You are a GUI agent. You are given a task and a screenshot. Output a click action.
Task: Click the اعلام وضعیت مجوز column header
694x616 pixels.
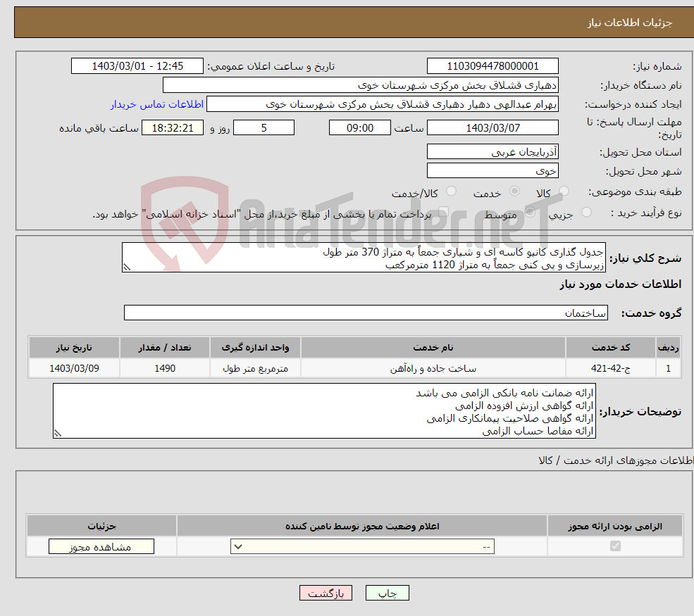(362, 526)
